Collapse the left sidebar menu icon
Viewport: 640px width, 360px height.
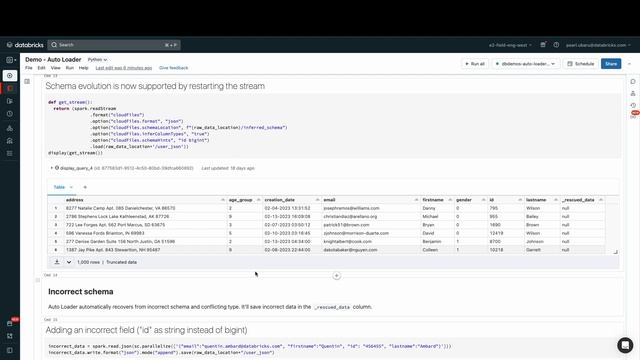10,350
